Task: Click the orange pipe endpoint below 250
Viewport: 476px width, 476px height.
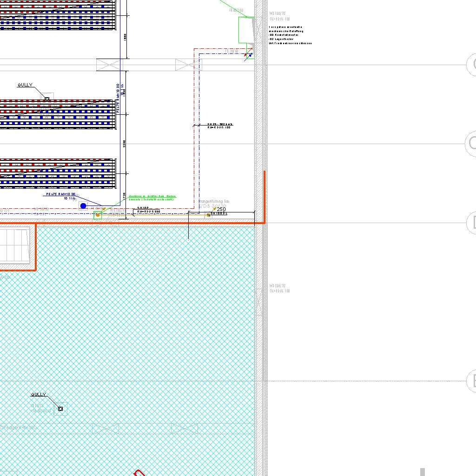Action: coord(208,215)
